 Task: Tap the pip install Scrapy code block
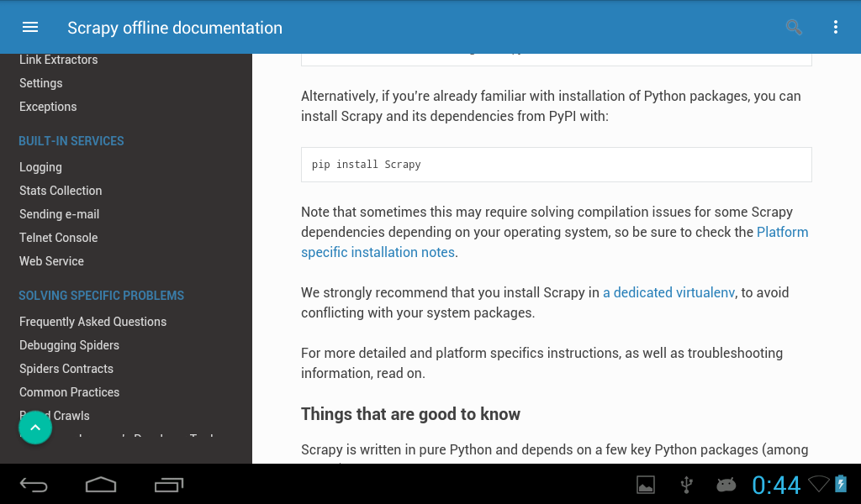[557, 165]
